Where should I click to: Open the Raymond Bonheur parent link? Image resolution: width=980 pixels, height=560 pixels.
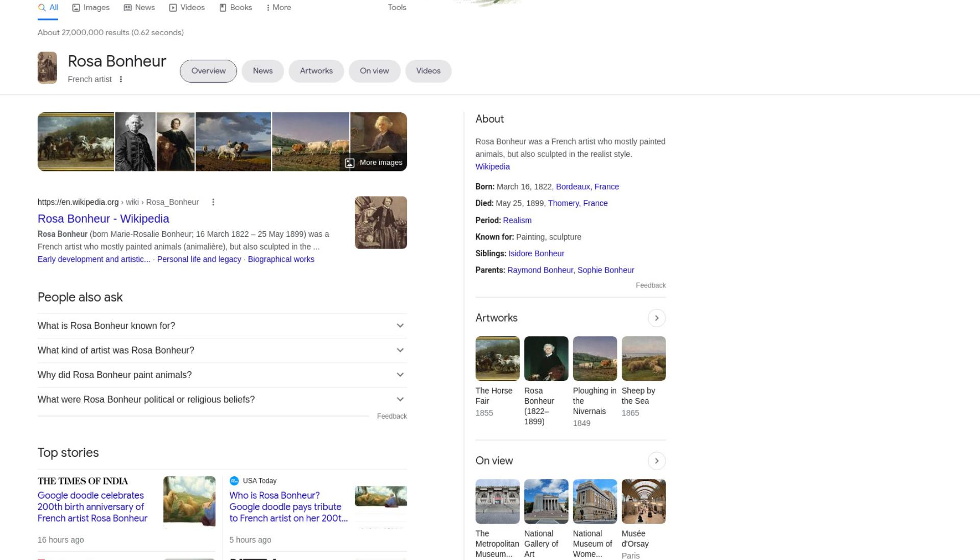coord(540,270)
